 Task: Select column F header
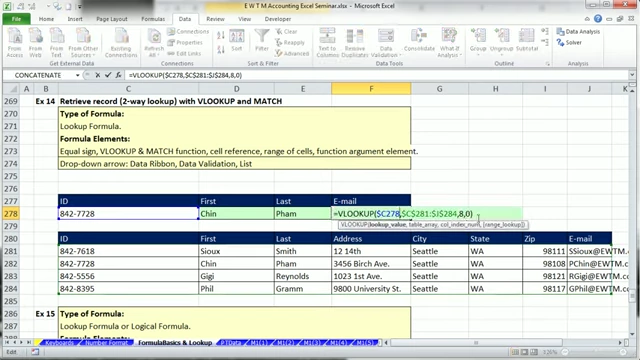click(371, 89)
